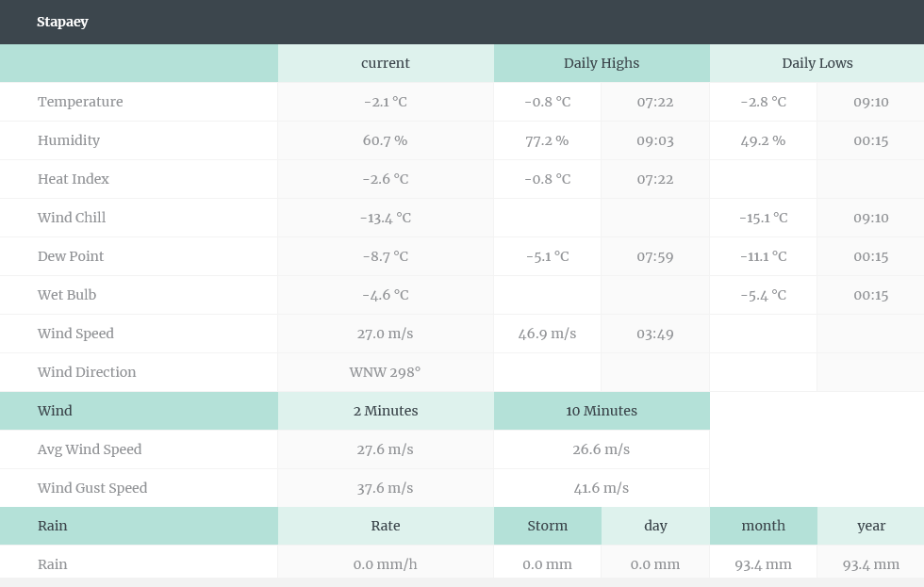Select the Heat Index row label
Screen dimensions: 924x587
74,179
